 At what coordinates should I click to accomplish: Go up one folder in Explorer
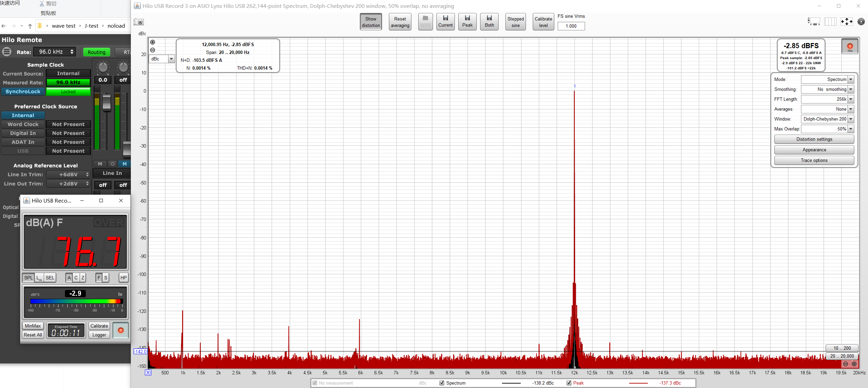(x=30, y=26)
